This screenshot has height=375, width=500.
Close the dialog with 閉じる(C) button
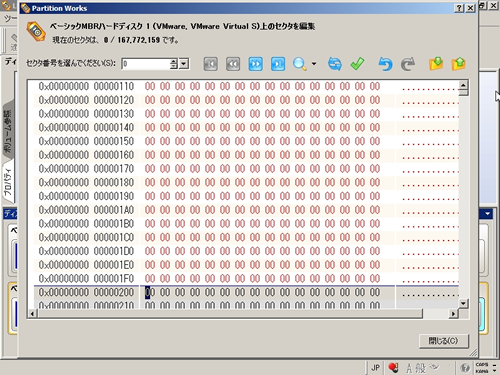tap(444, 341)
